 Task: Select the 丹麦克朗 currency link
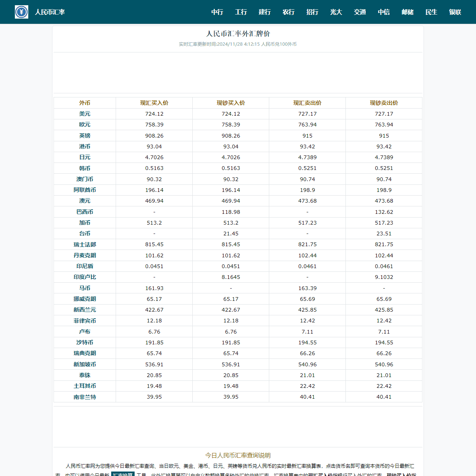click(85, 255)
